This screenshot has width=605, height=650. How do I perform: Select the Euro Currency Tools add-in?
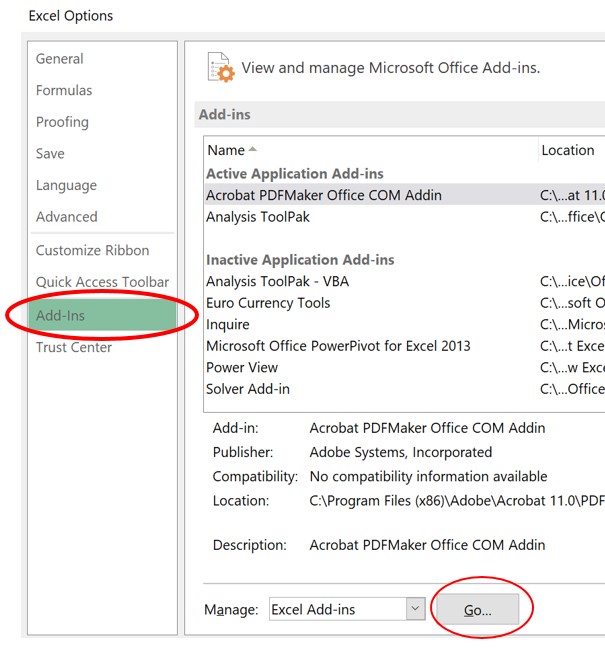404,303
